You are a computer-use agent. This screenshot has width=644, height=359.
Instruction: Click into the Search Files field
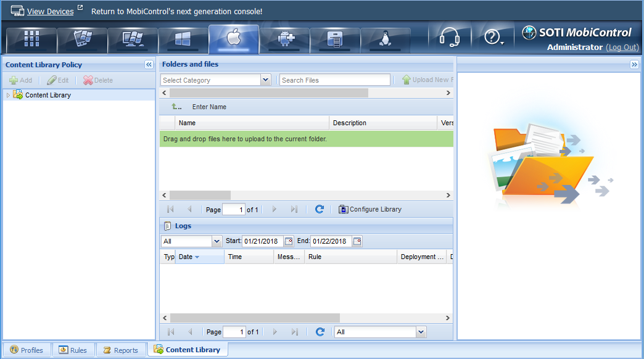click(x=334, y=80)
